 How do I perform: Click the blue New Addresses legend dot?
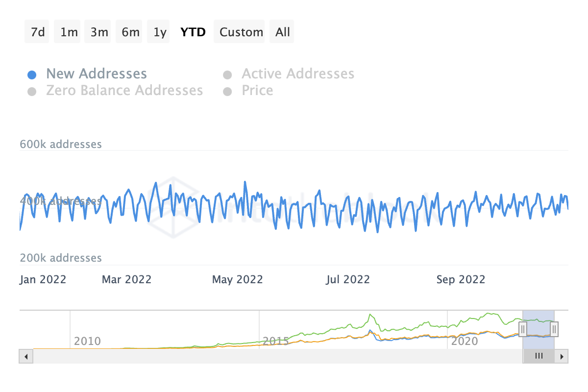(x=32, y=75)
